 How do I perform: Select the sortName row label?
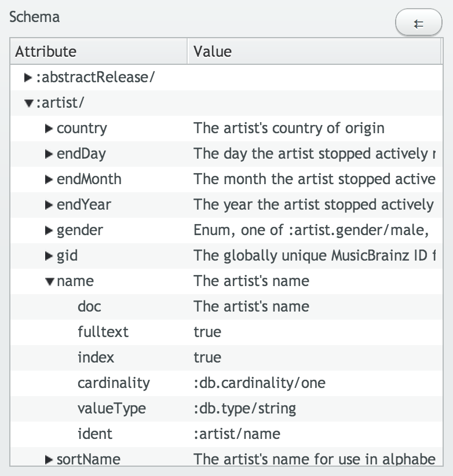tap(89, 459)
